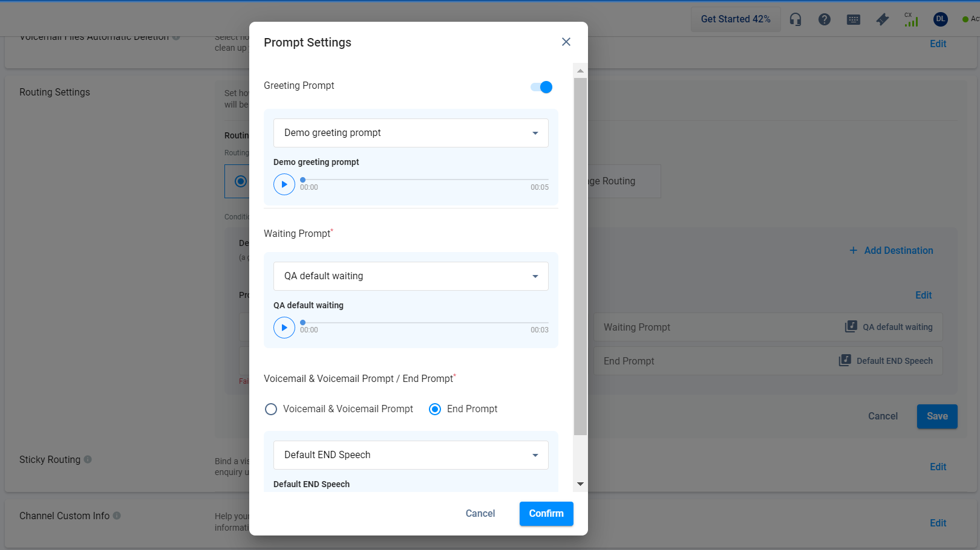The width and height of the screenshot is (980, 550).
Task: Cancel the Prompt Settings dialog
Action: [480, 514]
